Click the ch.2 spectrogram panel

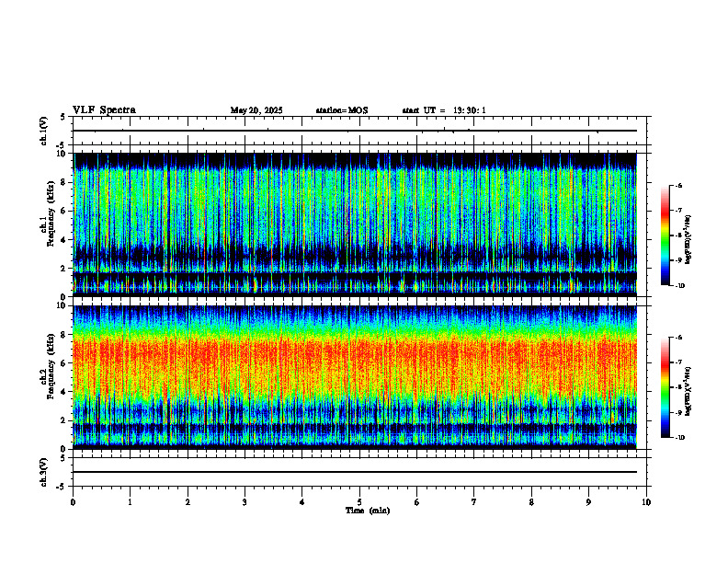click(x=355, y=377)
